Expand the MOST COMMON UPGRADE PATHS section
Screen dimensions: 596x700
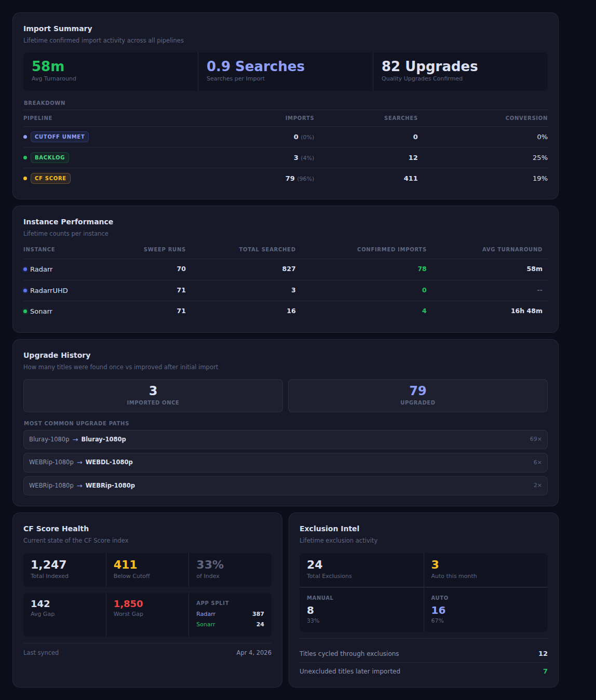76,423
